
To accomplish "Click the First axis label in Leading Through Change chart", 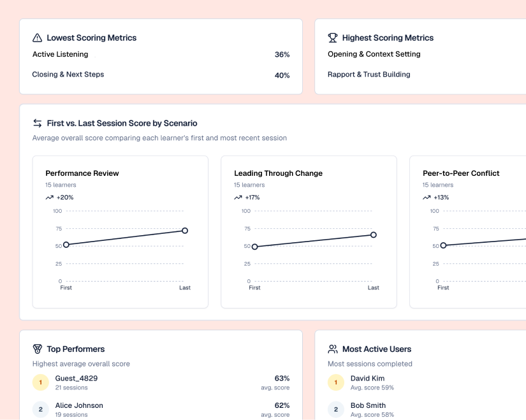I will (254, 288).
